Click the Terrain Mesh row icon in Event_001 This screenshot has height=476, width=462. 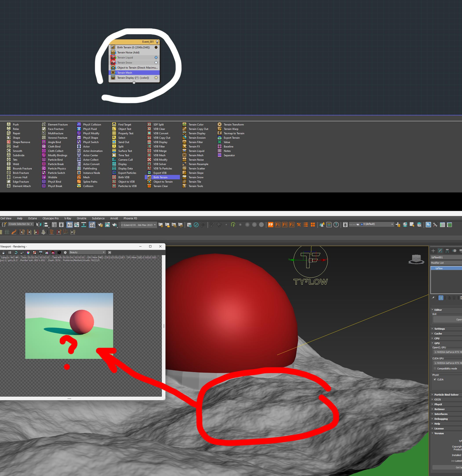113,73
